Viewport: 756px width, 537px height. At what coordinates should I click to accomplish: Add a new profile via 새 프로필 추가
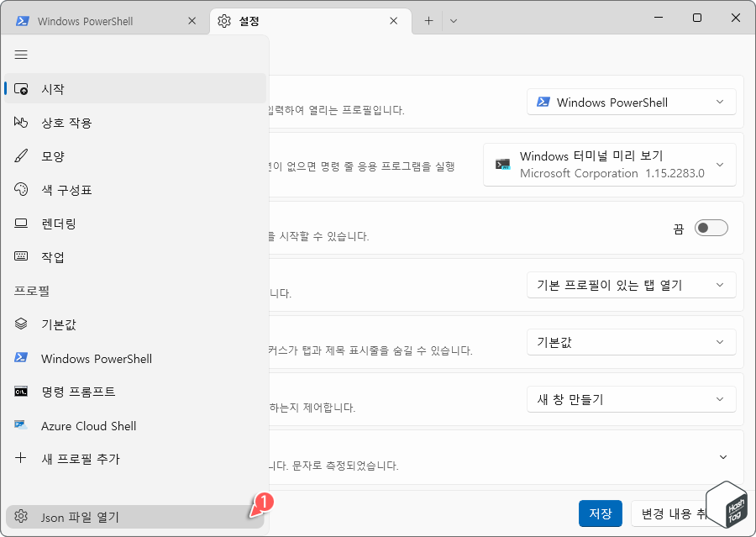[x=135, y=459]
